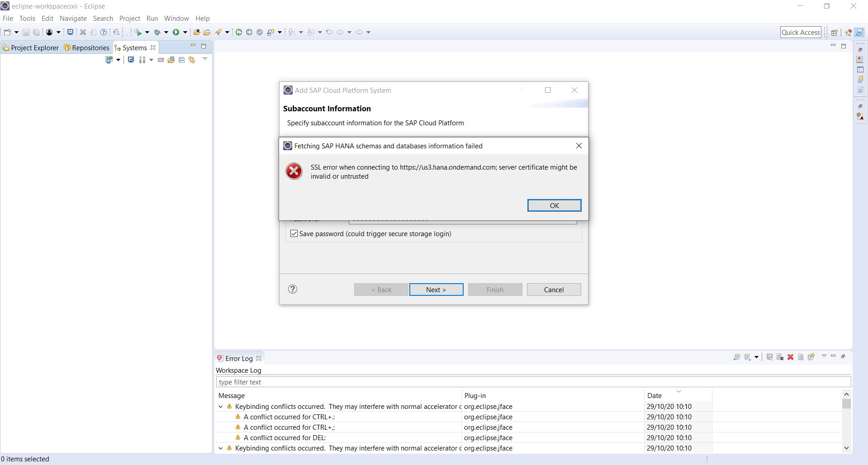Click the green double-arrow Resume icon in the toolbar
Screen dimensions: 868x465
point(238,32)
